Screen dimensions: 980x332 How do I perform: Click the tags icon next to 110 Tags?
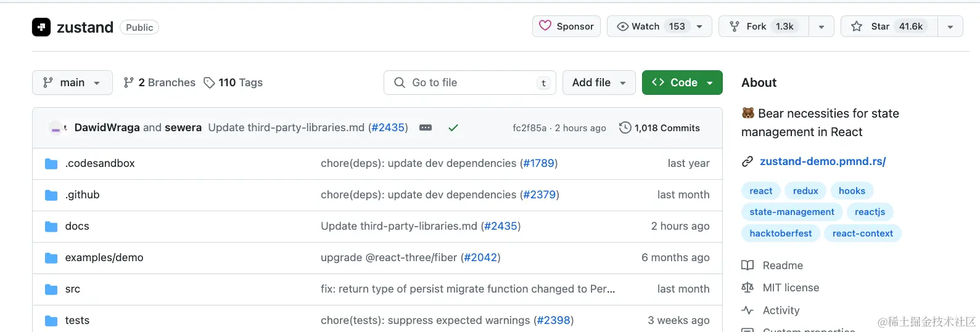(209, 83)
